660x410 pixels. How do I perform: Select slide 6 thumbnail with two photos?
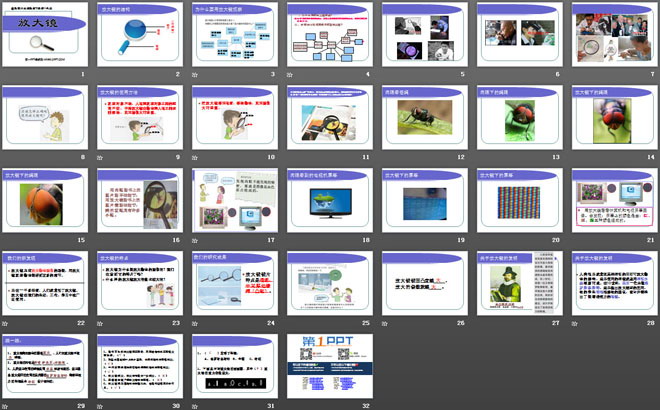520,35
